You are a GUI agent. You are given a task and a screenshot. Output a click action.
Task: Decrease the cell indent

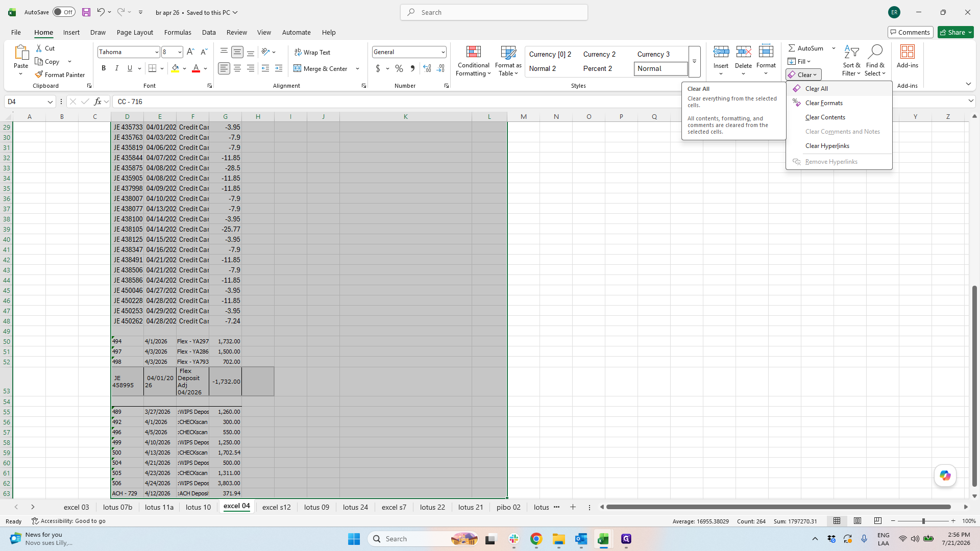pos(265,68)
